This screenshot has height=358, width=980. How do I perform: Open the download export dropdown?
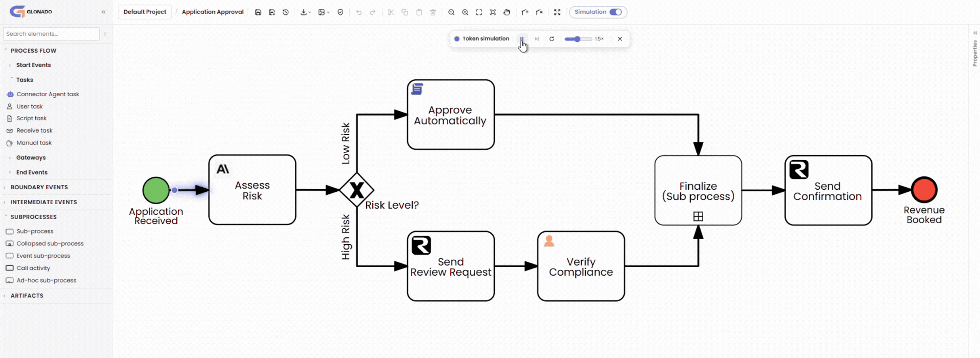305,12
